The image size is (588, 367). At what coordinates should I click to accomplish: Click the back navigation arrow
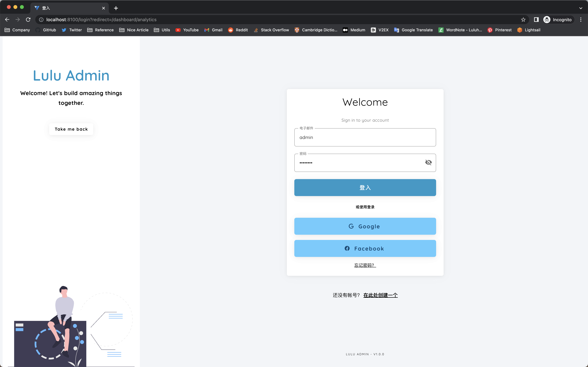(7, 20)
